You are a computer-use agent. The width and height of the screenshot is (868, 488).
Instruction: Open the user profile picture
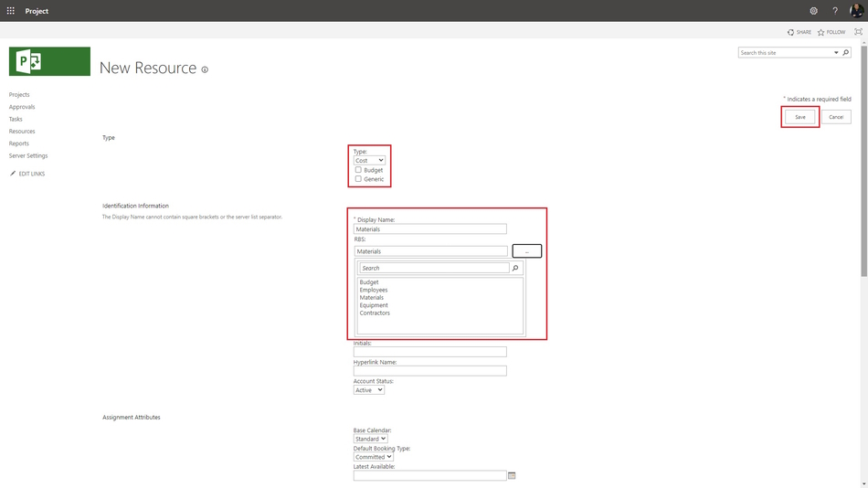(856, 11)
